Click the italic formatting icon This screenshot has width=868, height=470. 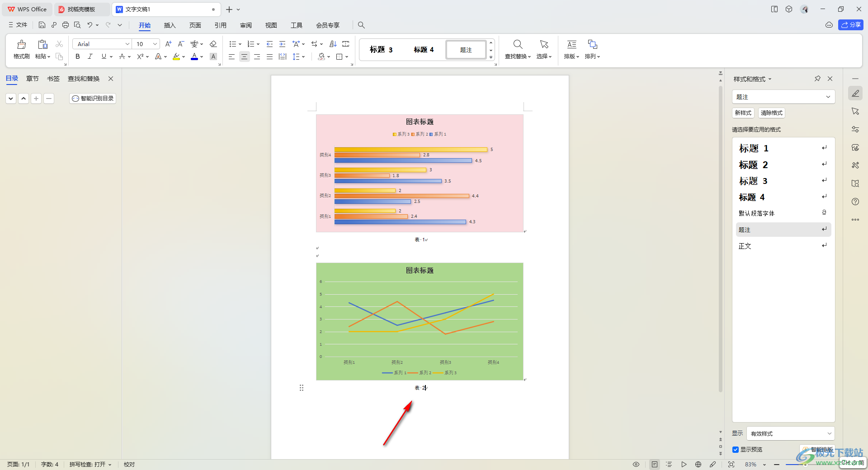90,56
